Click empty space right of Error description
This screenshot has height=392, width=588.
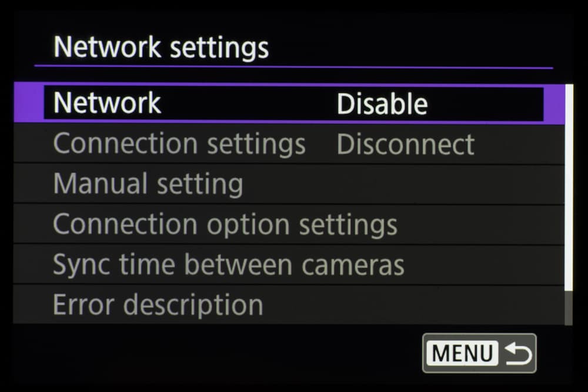(x=412, y=304)
